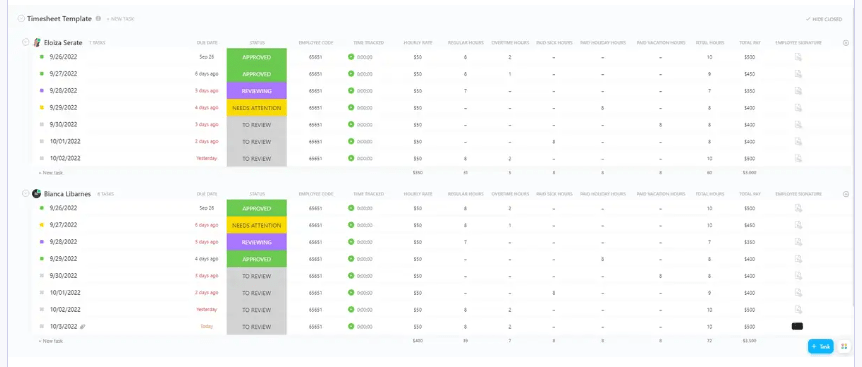Screen dimensions: 862x367
Task: Toggle HIDE CLOSED option
Action: click(x=824, y=19)
